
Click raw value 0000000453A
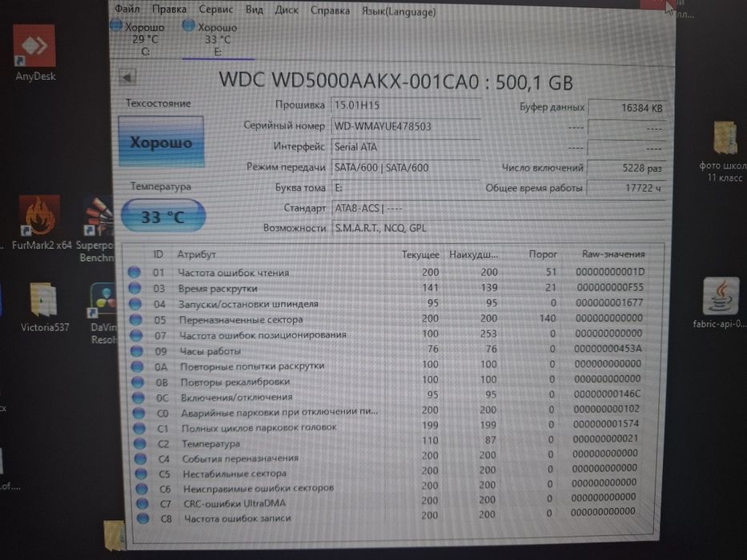(608, 349)
